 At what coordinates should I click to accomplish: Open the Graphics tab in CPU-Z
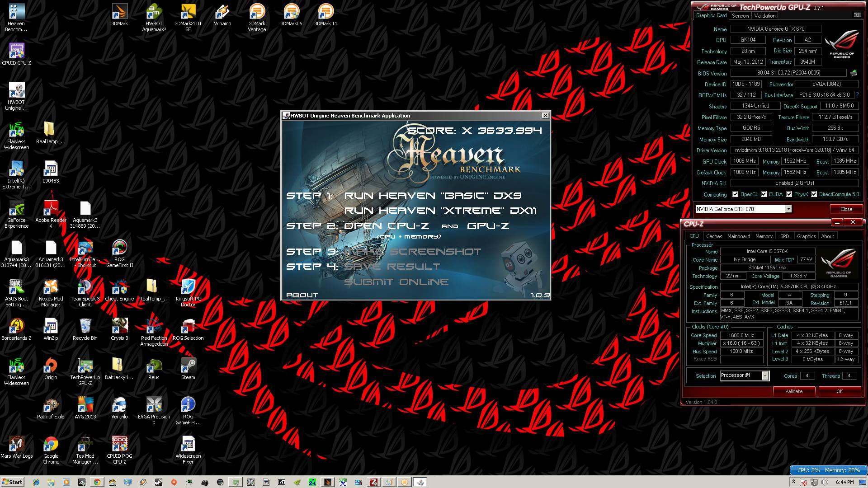pyautogui.click(x=806, y=236)
